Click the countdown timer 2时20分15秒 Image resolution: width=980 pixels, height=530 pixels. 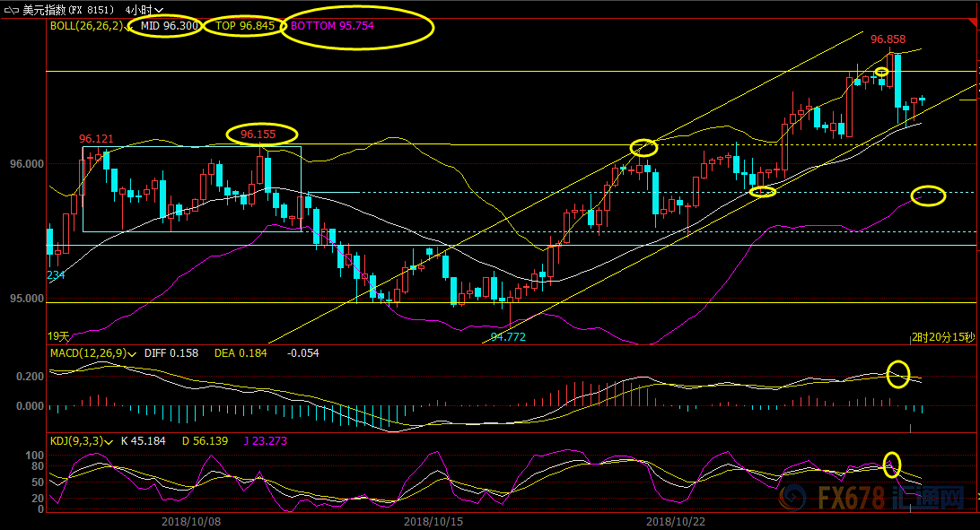[x=942, y=336]
